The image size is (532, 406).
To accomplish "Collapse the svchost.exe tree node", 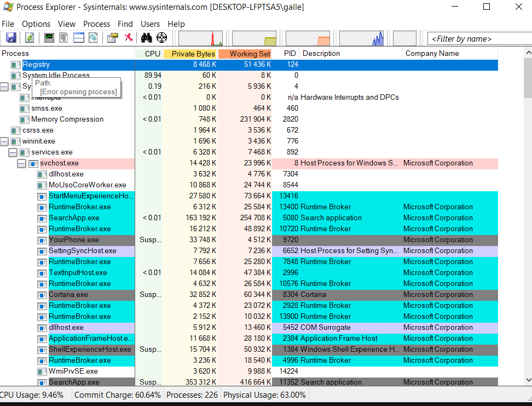I will [22, 163].
